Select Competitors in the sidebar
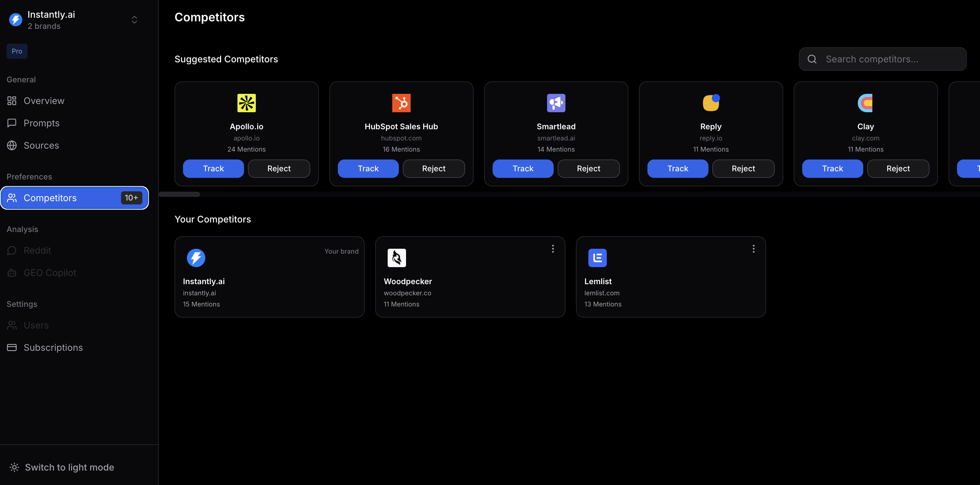The height and width of the screenshot is (485, 980). (x=74, y=198)
